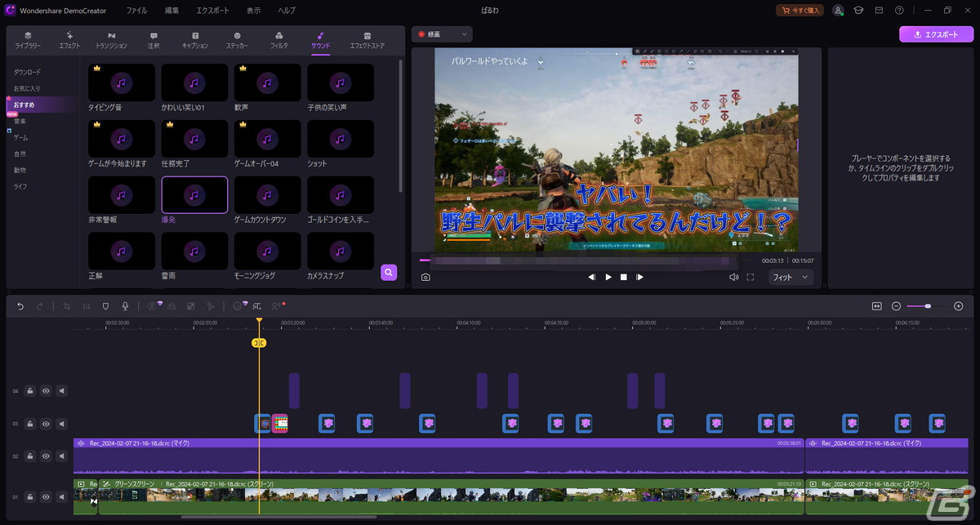Click the AI portrait premium icon
This screenshot has width=980, height=525.
[x=153, y=306]
